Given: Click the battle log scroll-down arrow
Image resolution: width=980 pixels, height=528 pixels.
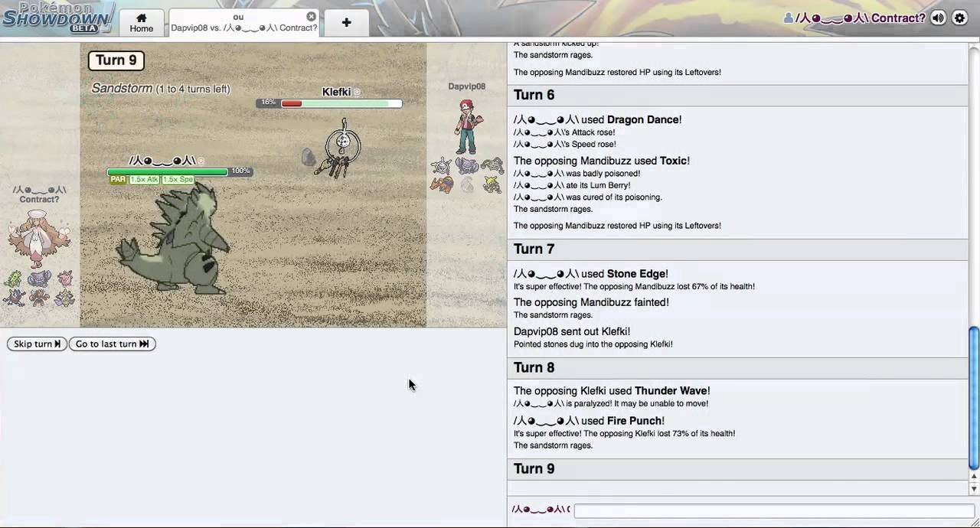Looking at the screenshot, I should tap(974, 489).
